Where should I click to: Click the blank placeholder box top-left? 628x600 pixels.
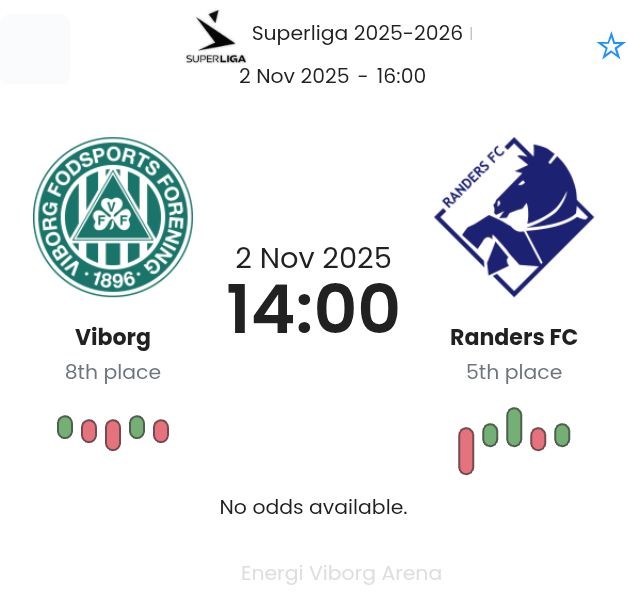(x=35, y=49)
